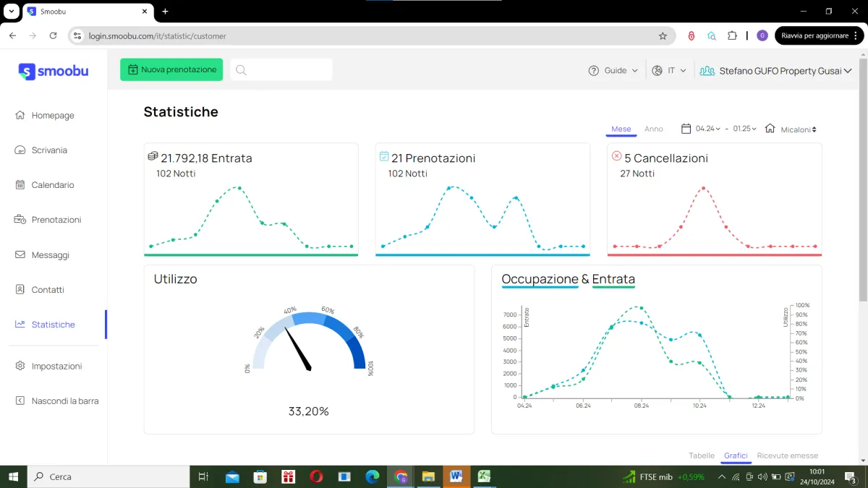Image resolution: width=868 pixels, height=488 pixels.
Task: Click the house-search extension icon
Action: (x=712, y=35)
